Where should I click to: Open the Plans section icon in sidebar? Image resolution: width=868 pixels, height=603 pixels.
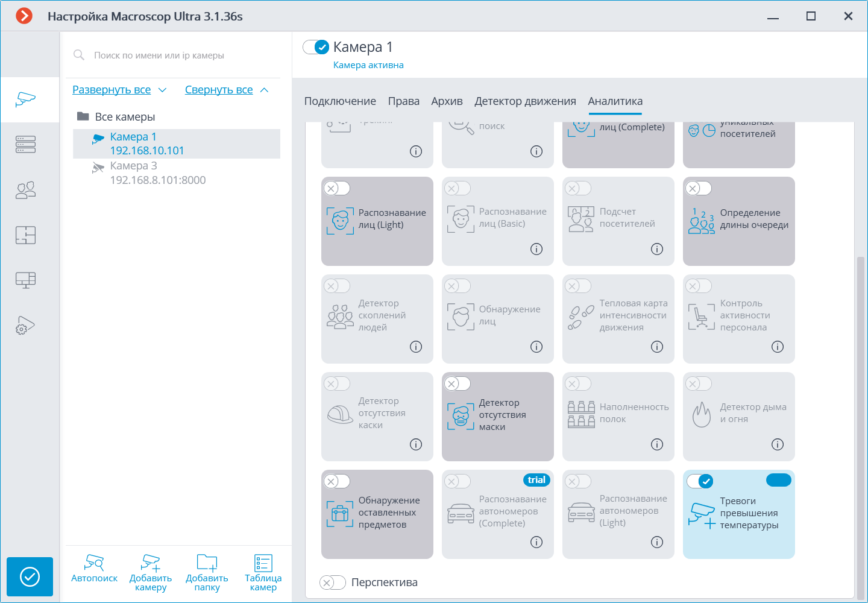point(26,235)
